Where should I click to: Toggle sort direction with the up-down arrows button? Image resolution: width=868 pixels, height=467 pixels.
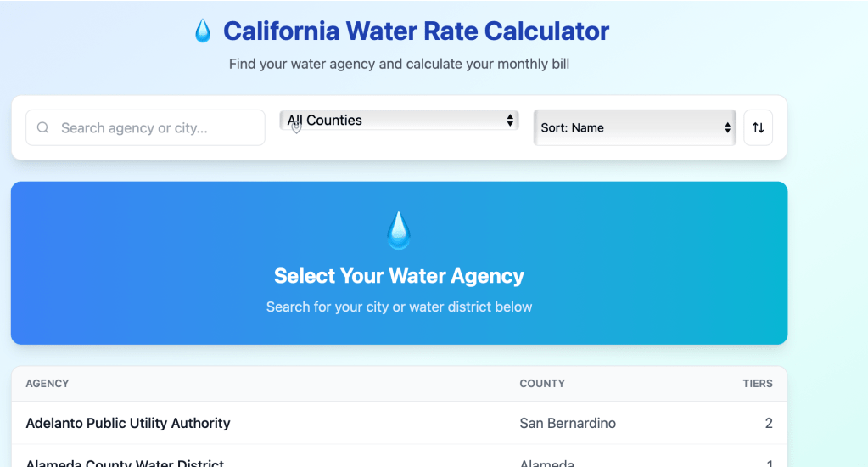coord(758,128)
